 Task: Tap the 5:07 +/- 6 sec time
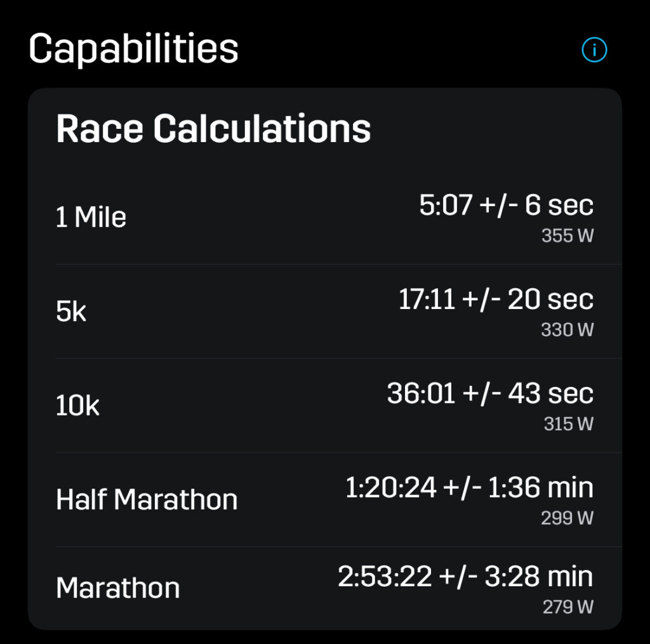click(x=506, y=205)
